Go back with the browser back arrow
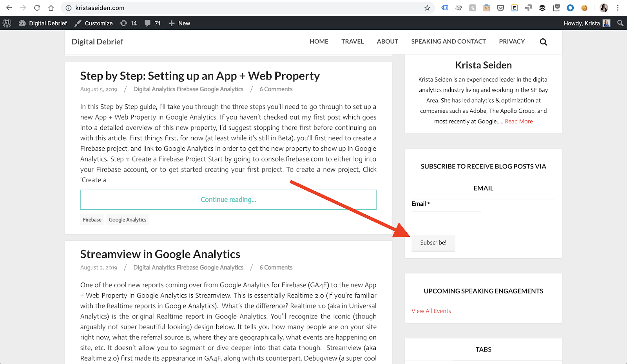 point(9,8)
